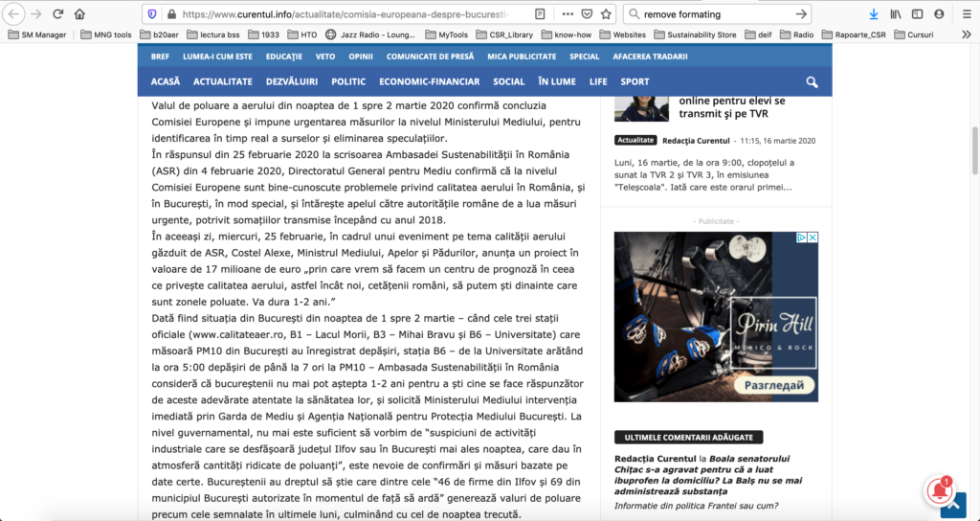
Task: Click the search box with 'remove formating'
Action: [x=716, y=13]
